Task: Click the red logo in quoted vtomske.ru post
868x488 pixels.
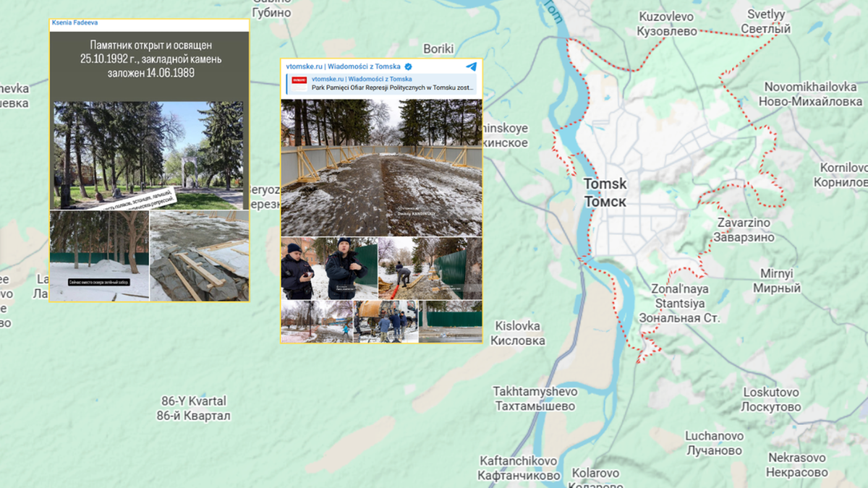Action: pos(299,79)
